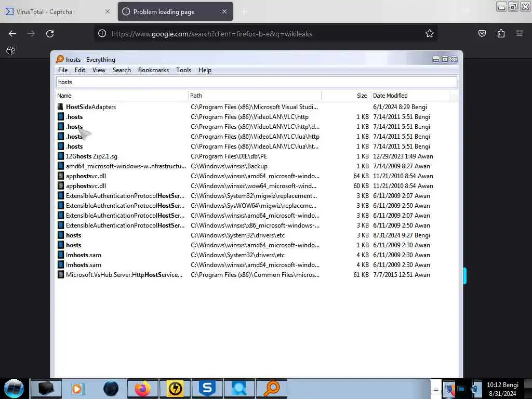This screenshot has height=399, width=532.
Task: Open the Tools menu in Everything
Action: click(183, 70)
